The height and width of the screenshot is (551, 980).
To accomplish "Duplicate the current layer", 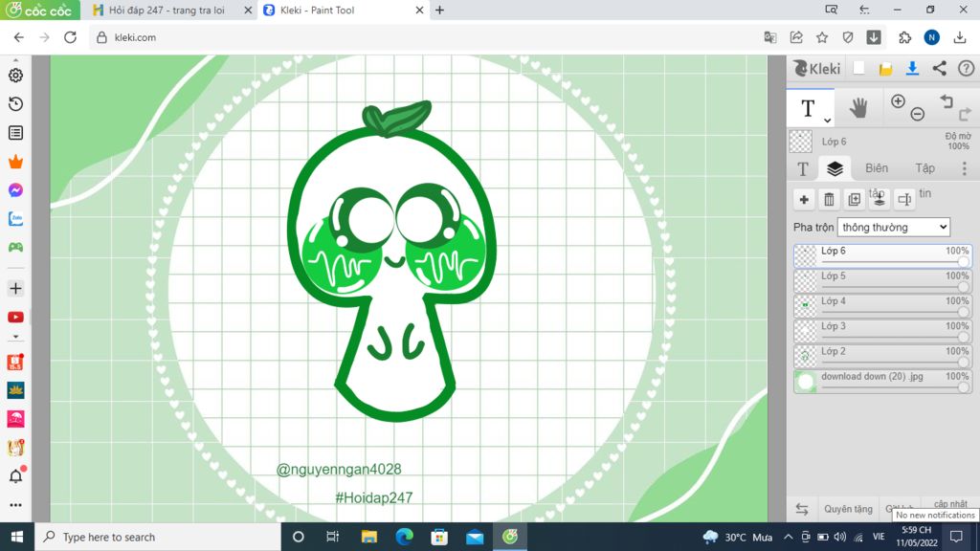I will (x=854, y=199).
